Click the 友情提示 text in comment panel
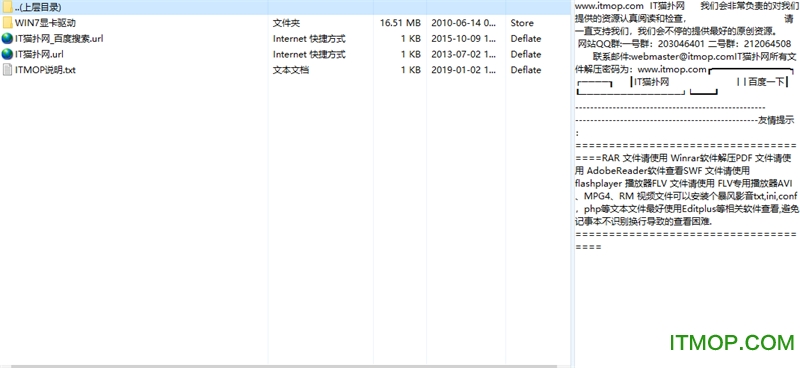This screenshot has width=800, height=368. (776, 120)
